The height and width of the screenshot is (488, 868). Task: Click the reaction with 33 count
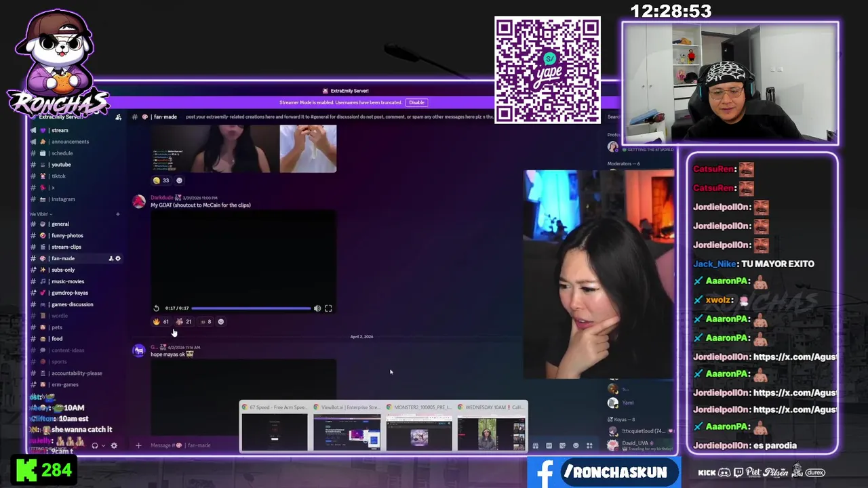(161, 180)
